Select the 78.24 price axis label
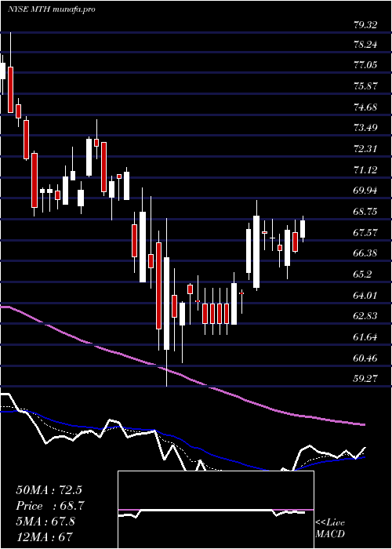 tap(365, 44)
